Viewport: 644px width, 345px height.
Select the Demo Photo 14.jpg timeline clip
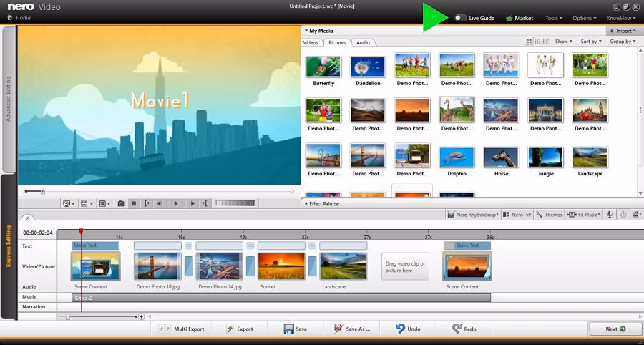pos(220,266)
